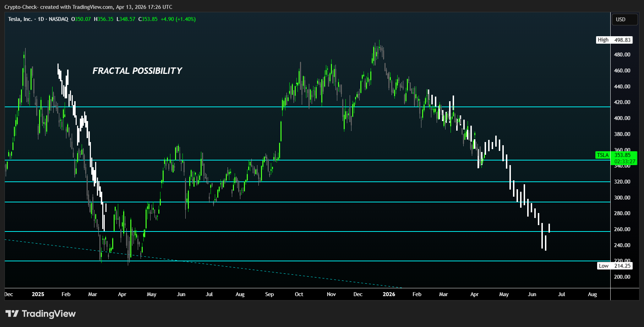Click the May label under 2026 projection
Screen dimensions: 644x327
pos(504,294)
